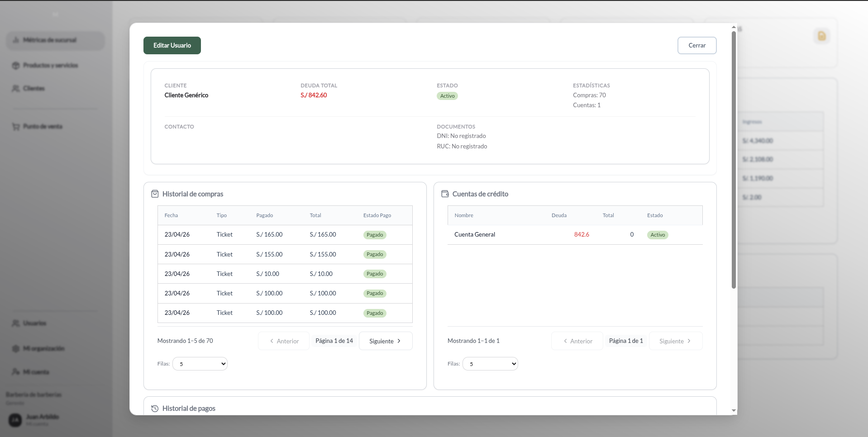Screen dimensions: 868x437
Task: Select the Punto de venta cart icon
Action: [16, 126]
